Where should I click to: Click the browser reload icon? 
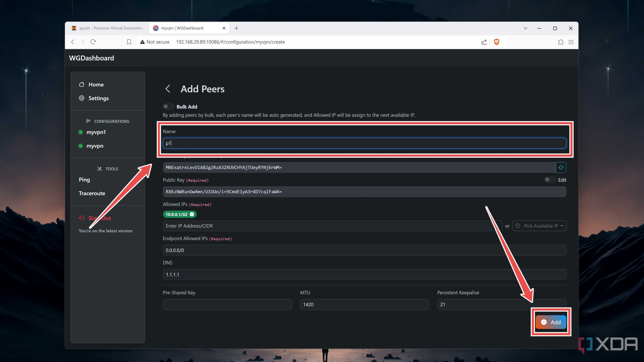click(x=93, y=42)
